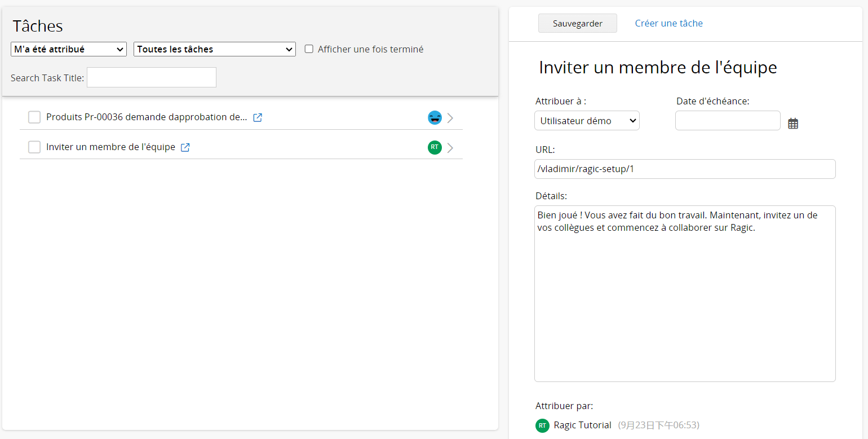Focus the Search Task Title field
Image resolution: width=868 pixels, height=439 pixels.
pyautogui.click(x=152, y=77)
